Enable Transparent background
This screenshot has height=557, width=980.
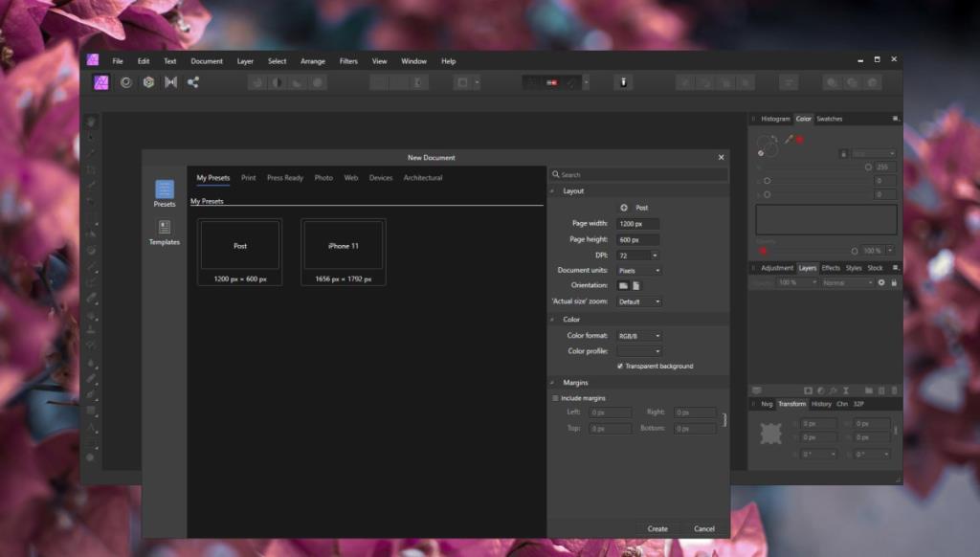pyautogui.click(x=622, y=366)
